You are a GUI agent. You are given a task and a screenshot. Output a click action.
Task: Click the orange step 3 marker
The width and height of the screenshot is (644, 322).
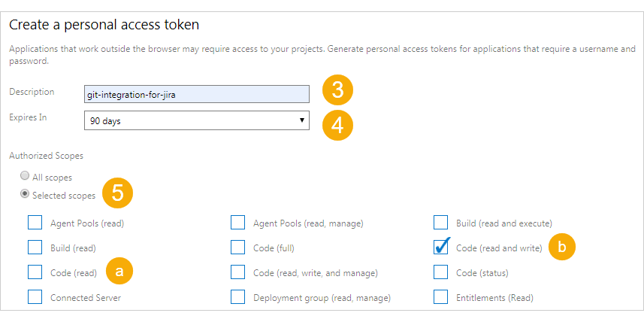(337, 90)
